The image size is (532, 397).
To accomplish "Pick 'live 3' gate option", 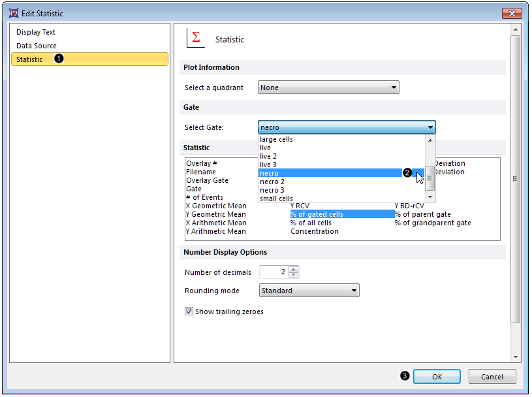I will coord(269,165).
